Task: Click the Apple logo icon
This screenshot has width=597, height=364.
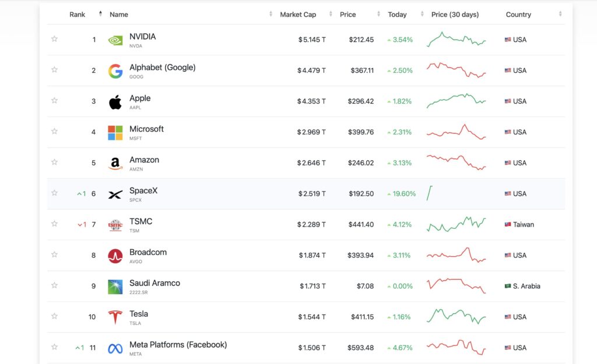Action: 115,102
